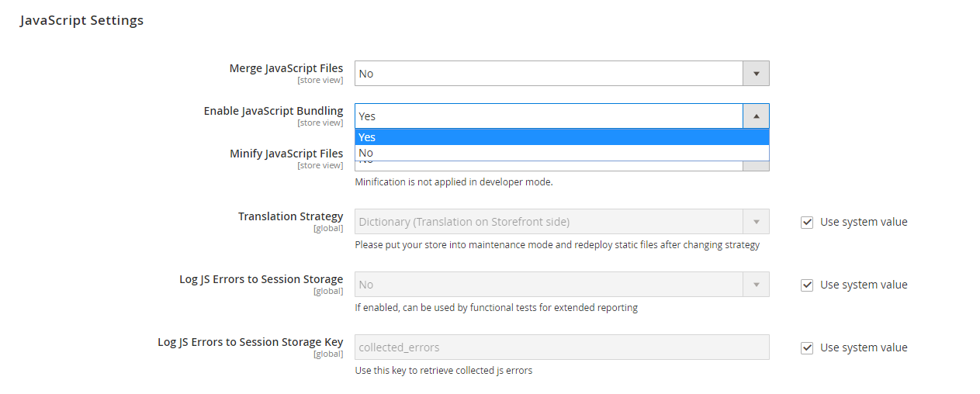
Task: Click the Use system value label beside collected_errors
Action: coord(864,347)
